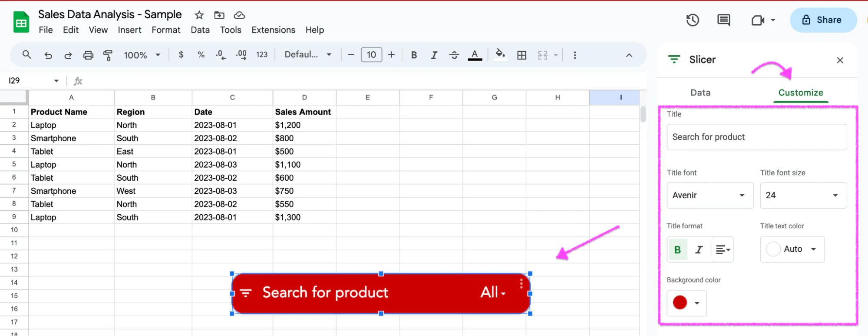Toggle italic for slicer title format
868x336 pixels.
[x=699, y=250]
